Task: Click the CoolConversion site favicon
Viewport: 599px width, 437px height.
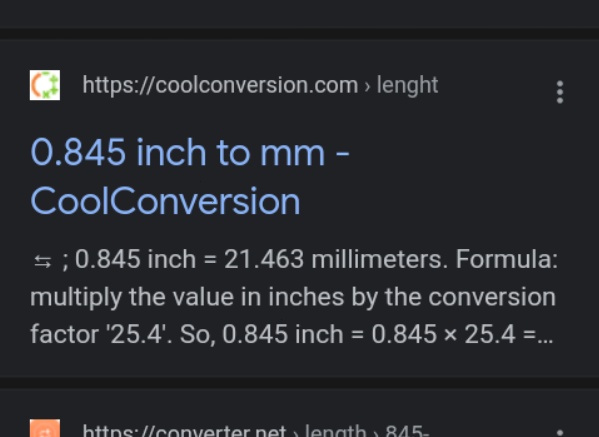Action: [45, 85]
